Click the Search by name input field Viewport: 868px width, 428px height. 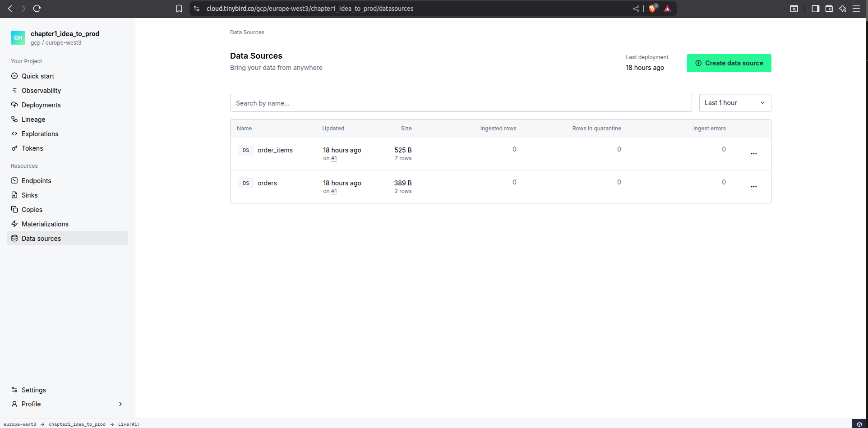[460, 103]
